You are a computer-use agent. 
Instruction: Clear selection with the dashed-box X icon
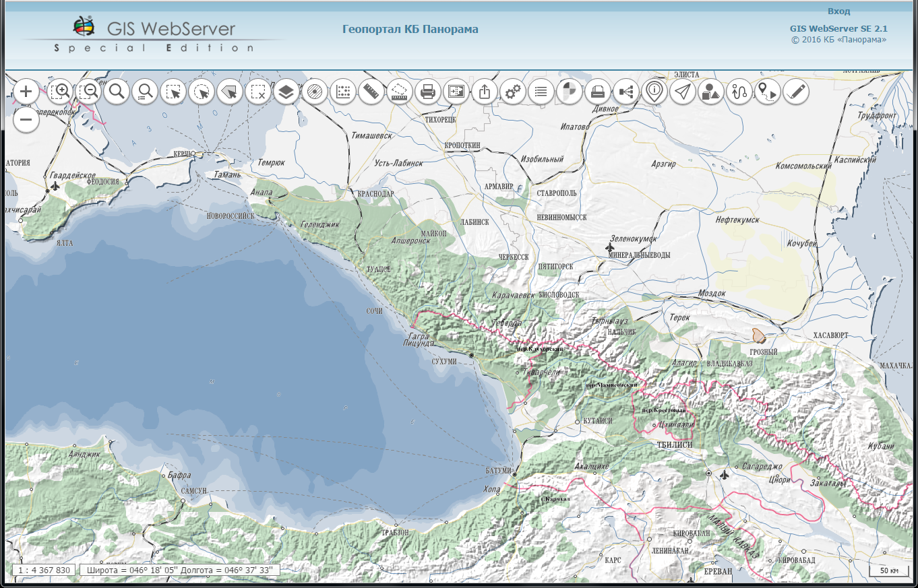(x=258, y=92)
